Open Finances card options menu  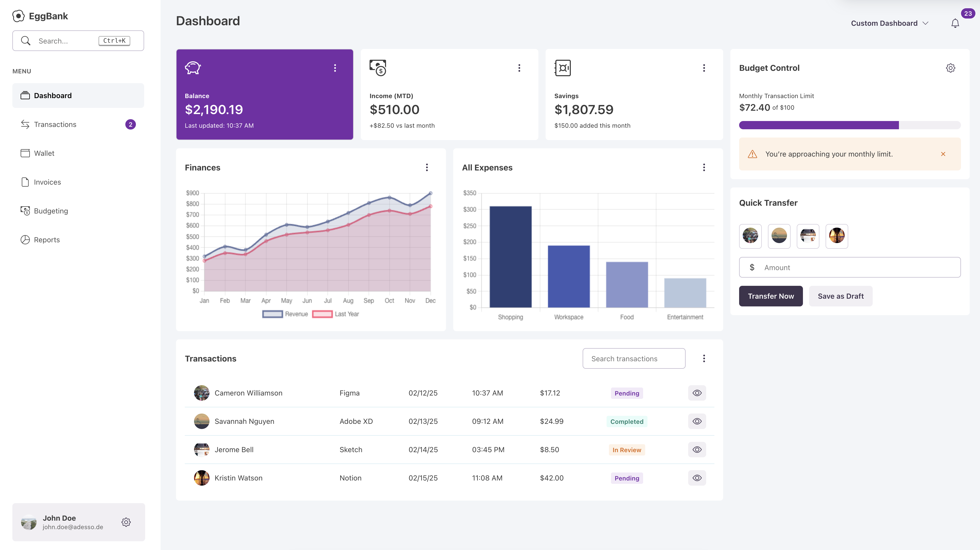(x=427, y=167)
